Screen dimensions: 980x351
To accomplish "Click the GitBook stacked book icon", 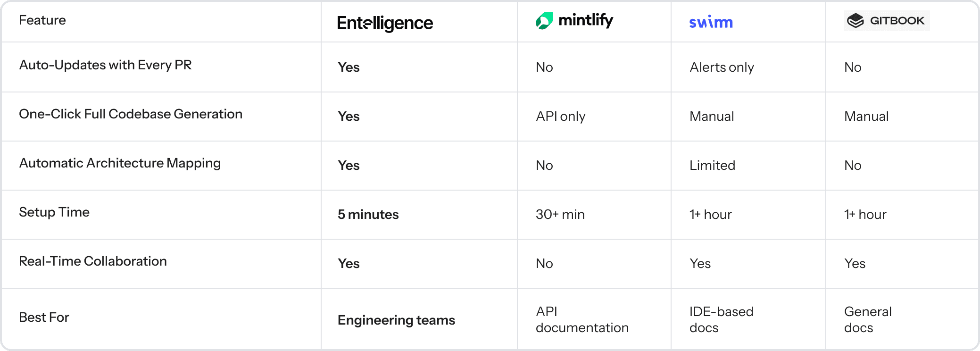I will [x=855, y=21].
